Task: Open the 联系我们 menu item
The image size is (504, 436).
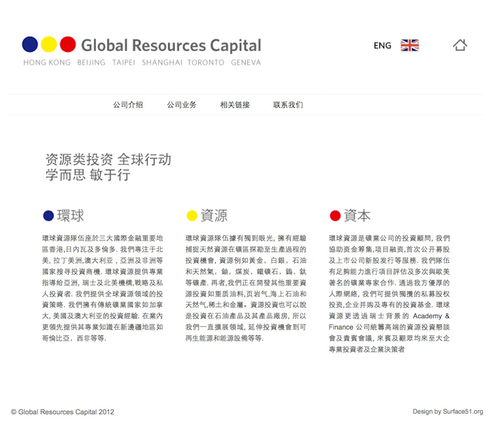Action: [x=288, y=105]
